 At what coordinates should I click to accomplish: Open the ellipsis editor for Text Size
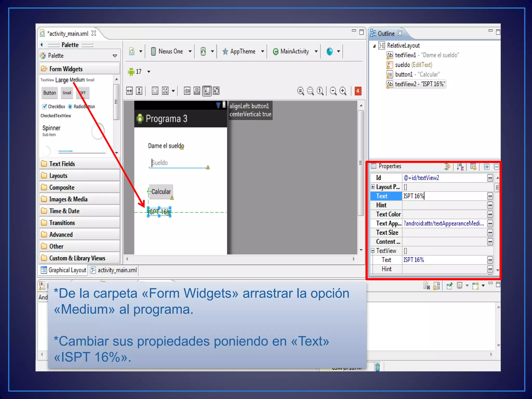click(x=490, y=232)
